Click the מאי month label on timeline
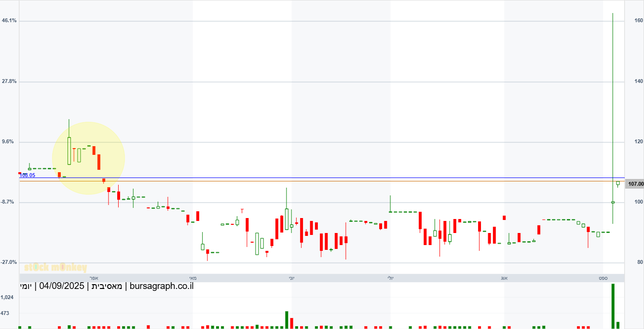The width and height of the screenshot is (644, 329). pyautogui.click(x=192, y=278)
